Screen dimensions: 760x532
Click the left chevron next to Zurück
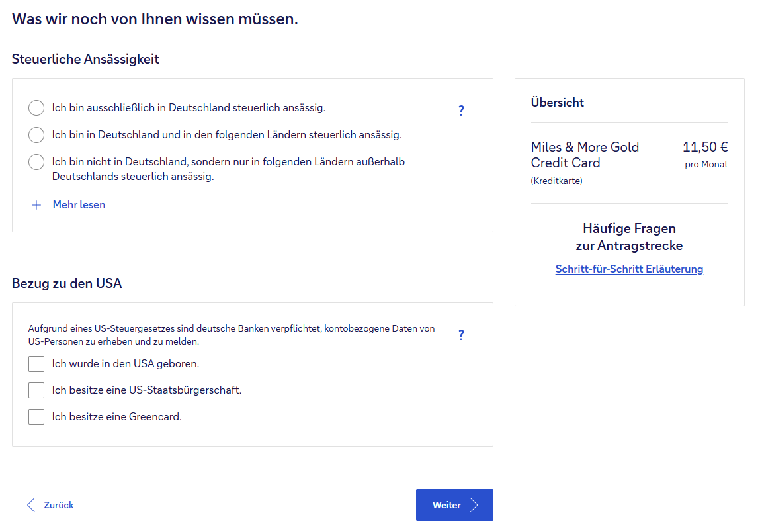(x=30, y=505)
